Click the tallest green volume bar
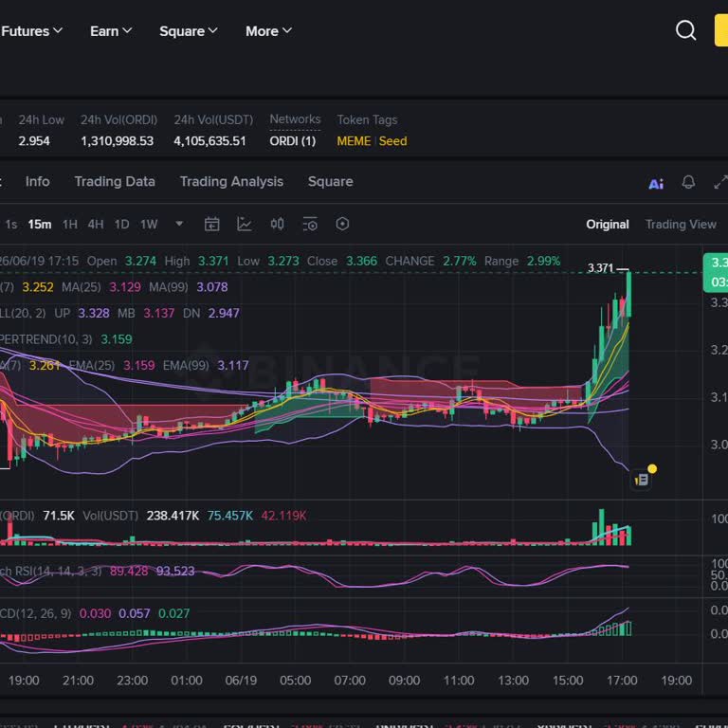The height and width of the screenshot is (728, 728). [602, 527]
